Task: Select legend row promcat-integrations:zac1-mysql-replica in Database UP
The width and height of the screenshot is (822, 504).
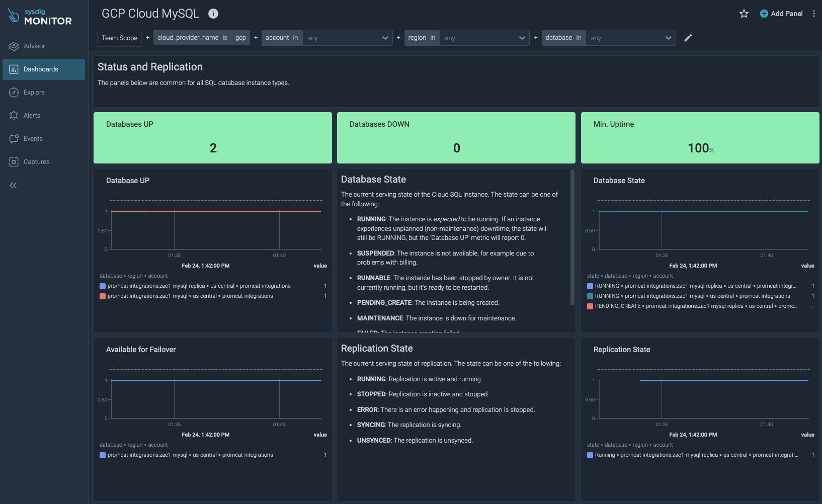Action: tap(213, 286)
